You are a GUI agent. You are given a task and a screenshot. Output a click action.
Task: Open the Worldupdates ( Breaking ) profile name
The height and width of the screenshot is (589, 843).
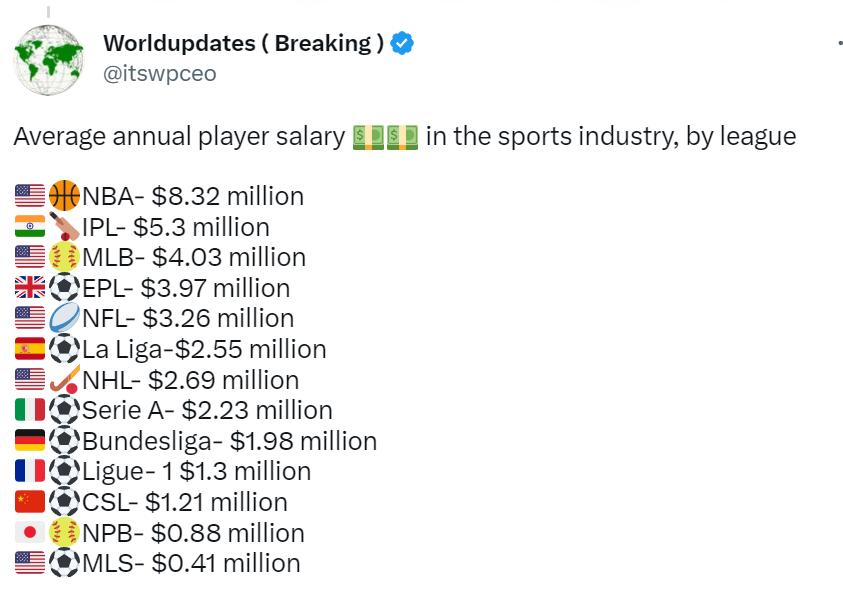[x=243, y=43]
